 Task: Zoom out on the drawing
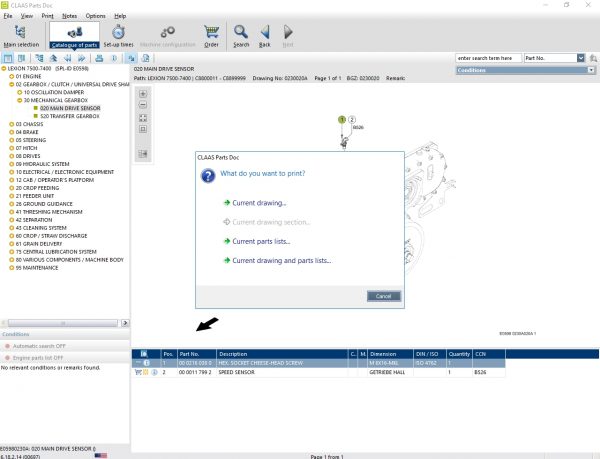point(143,105)
